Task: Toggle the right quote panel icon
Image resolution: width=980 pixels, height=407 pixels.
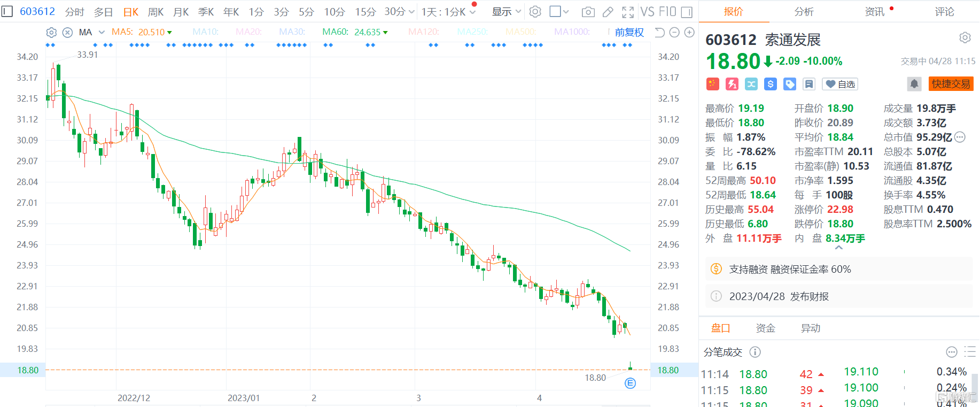Action: pos(687,12)
